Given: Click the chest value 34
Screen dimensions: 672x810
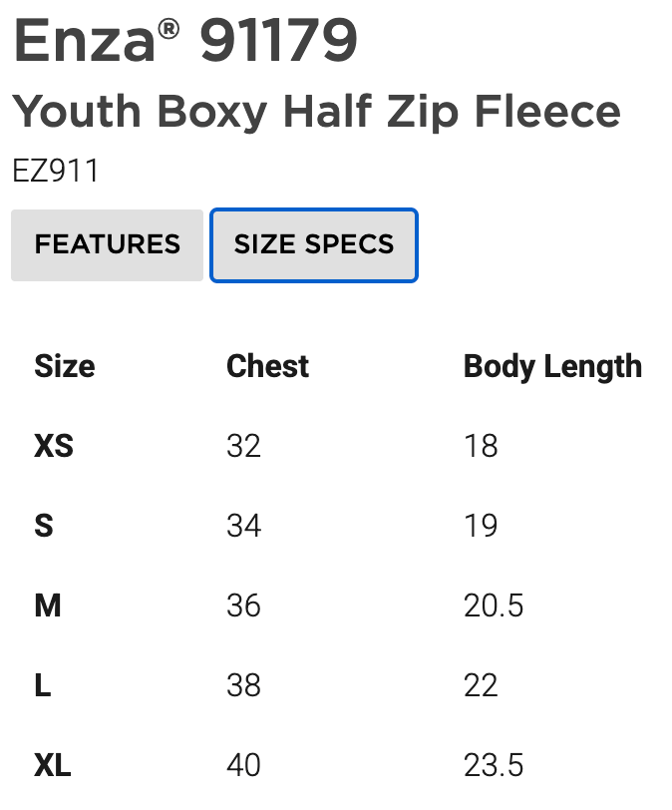Looking at the screenshot, I should coord(243,526).
